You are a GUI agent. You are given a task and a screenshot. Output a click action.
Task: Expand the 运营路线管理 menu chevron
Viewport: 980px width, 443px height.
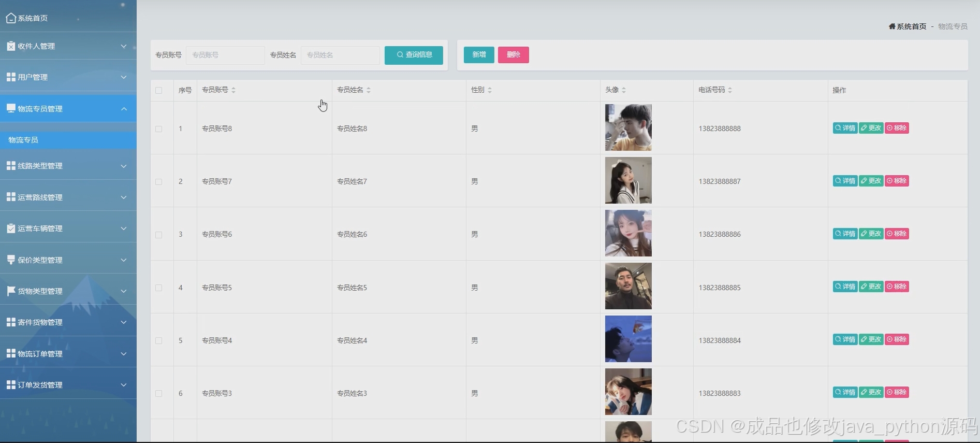coord(124,197)
